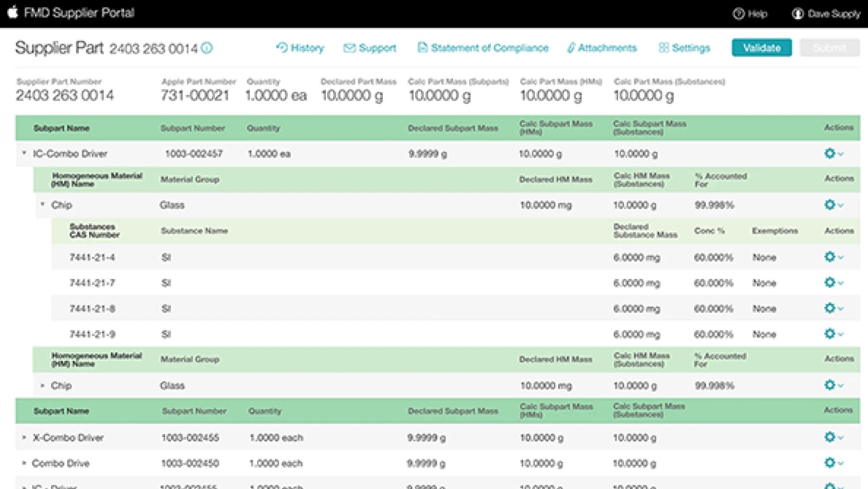
Task: Open actions gear for X-Combo Driver row
Action: [833, 437]
